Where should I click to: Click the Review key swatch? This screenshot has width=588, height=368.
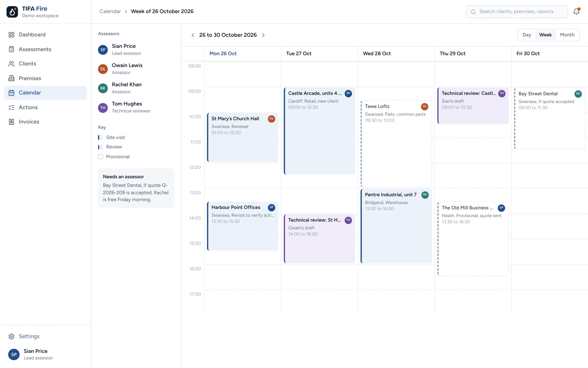(100, 147)
